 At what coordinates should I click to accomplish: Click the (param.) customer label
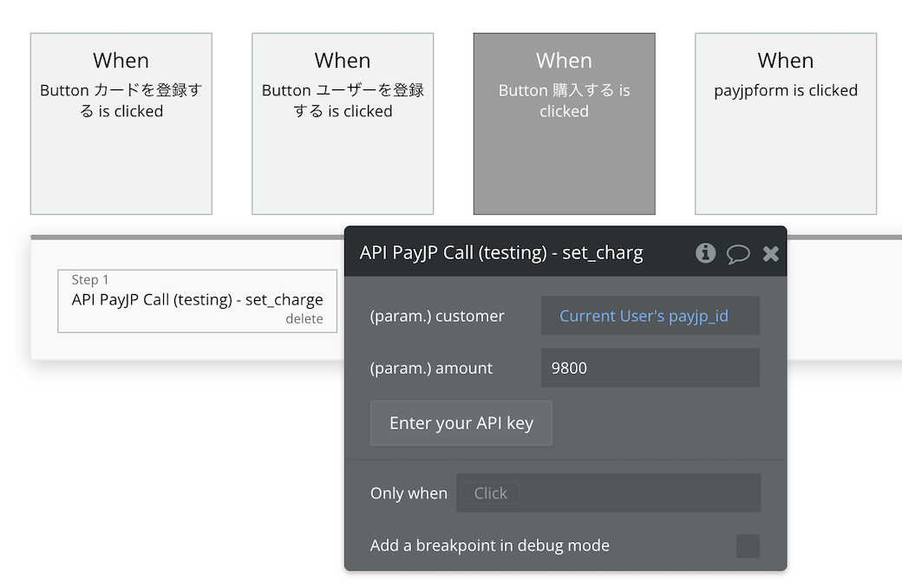[x=437, y=316]
